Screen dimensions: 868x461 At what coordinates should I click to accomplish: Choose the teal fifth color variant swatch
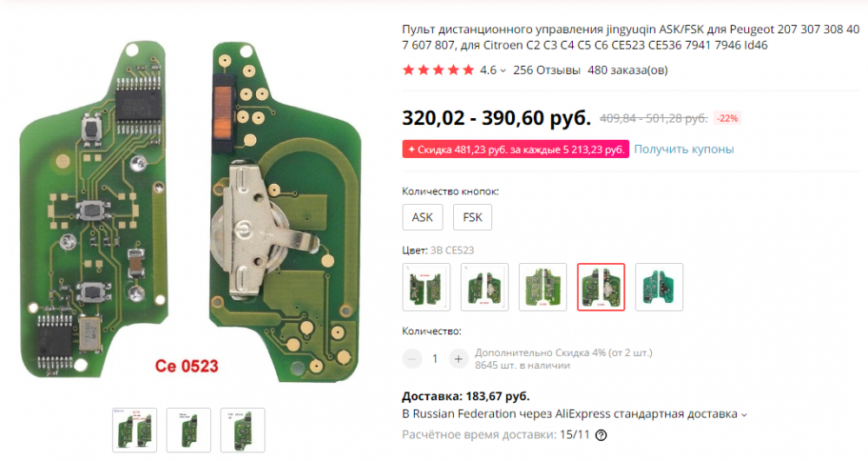[x=659, y=287]
